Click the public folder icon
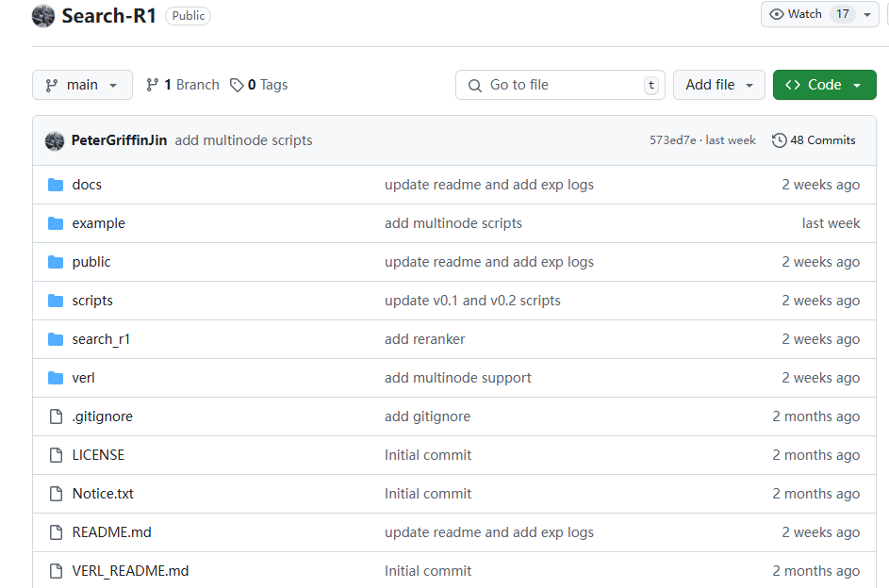This screenshot has height=588, width=889. point(56,262)
